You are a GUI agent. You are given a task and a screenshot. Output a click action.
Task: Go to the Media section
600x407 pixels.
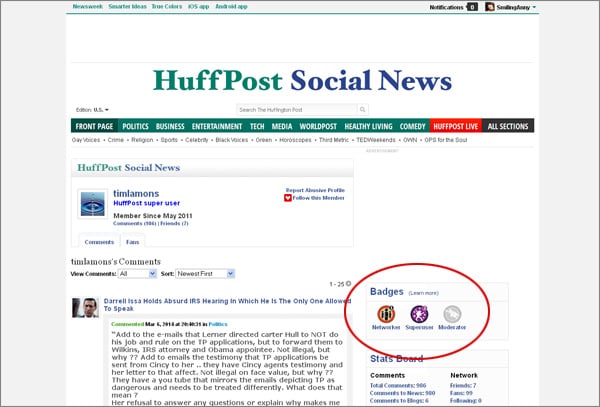282,126
